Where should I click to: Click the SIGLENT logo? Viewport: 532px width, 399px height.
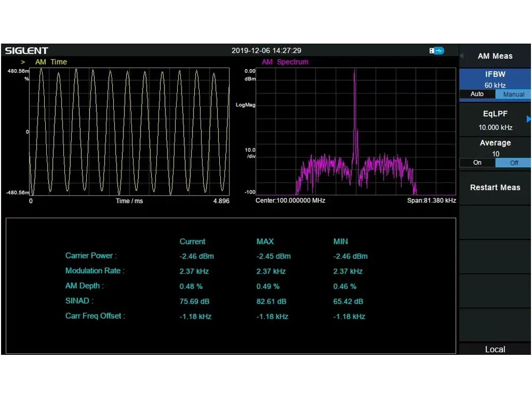tap(27, 51)
